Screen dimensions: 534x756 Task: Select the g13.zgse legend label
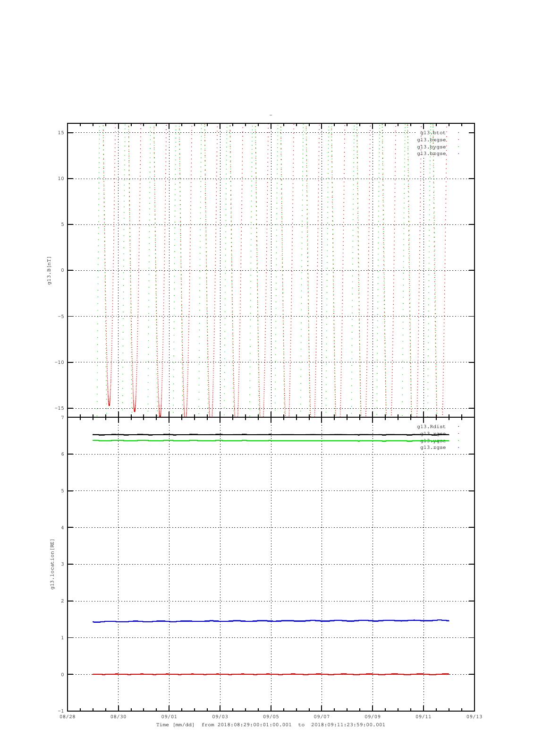[x=433, y=447]
